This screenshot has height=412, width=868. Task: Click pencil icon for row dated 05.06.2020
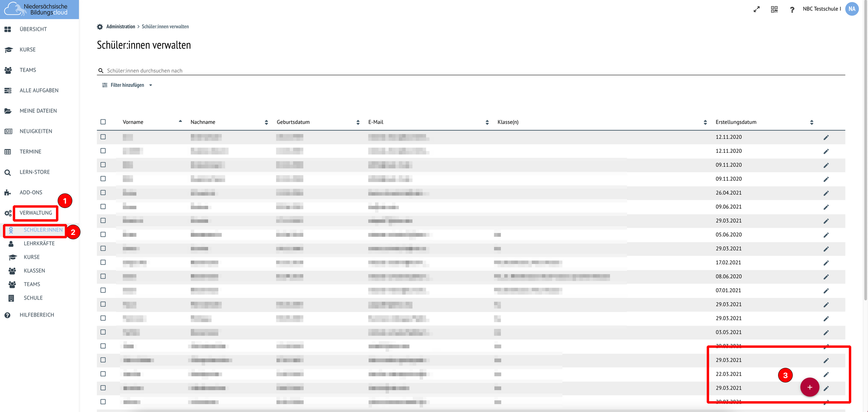826,235
